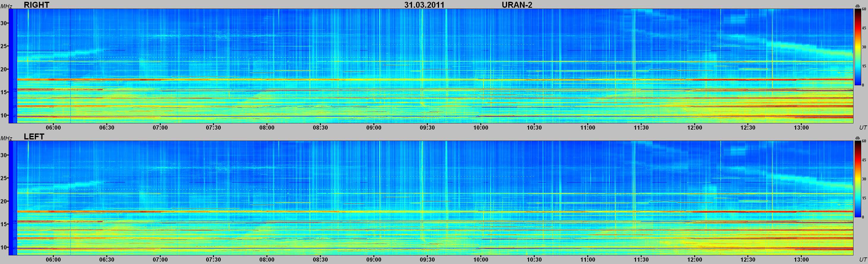Select the 25 MHz tick on LEFT panel
868x264 pixels.
pos(4,178)
